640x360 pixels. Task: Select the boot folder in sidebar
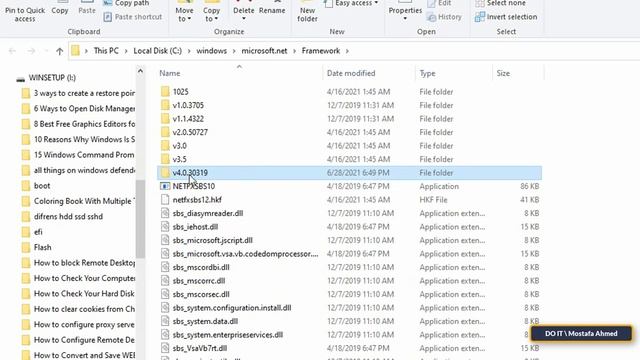click(x=42, y=186)
